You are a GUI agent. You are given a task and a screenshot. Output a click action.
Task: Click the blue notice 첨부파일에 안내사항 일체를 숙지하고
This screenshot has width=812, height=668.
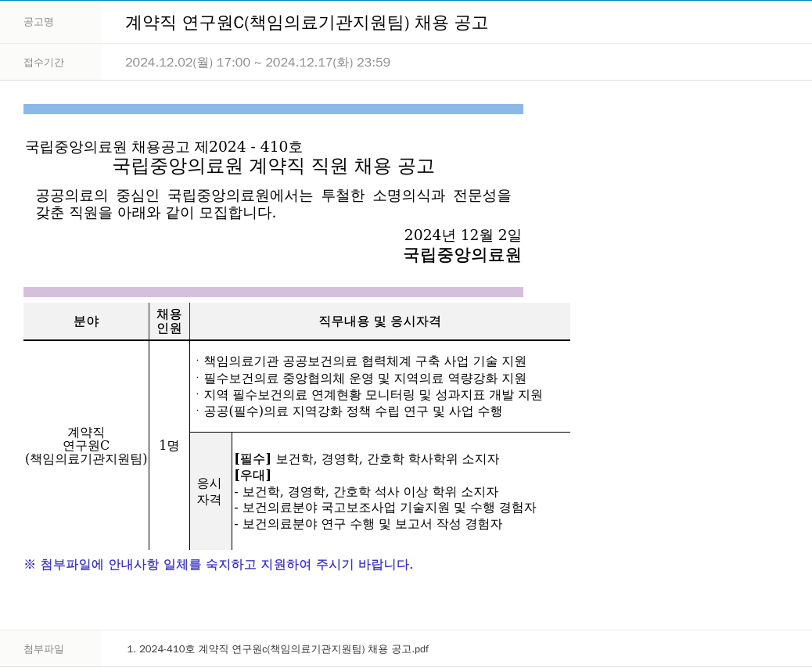pyautogui.click(x=218, y=565)
